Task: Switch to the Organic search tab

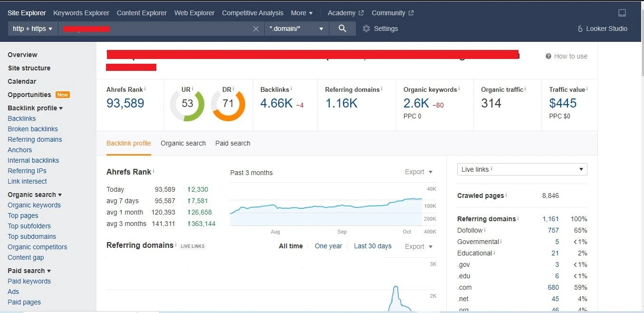Action: point(183,143)
